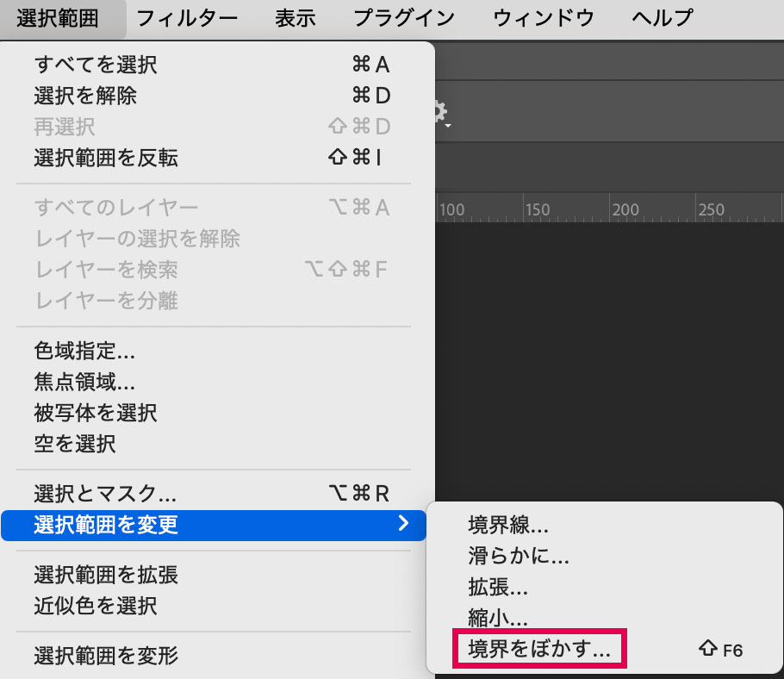Choose 近似色を選択 menu item

pyautogui.click(x=214, y=606)
